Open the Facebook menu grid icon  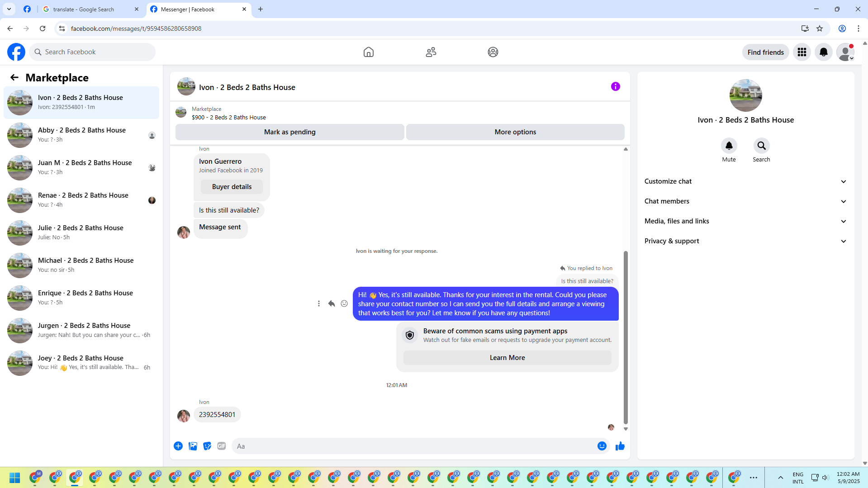[802, 52]
